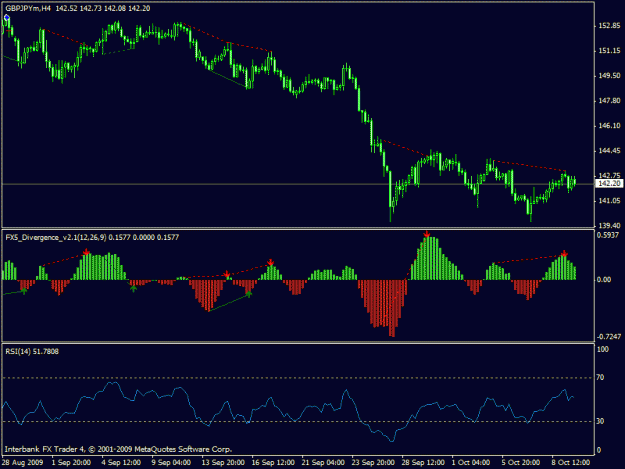625x469 pixels.
Task: Click price level 149.50 on the axis
Action: [609, 75]
